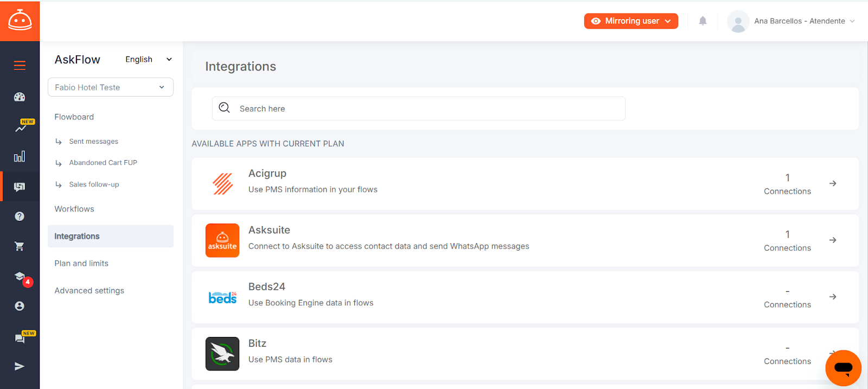Open Beds24 connections arrow
Viewport: 868px width, 389px height.
(833, 297)
